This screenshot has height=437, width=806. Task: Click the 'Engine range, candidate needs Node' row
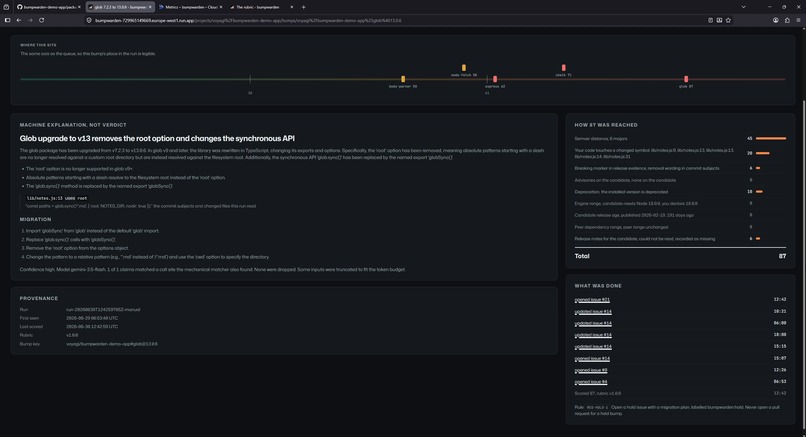pyautogui.click(x=680, y=204)
